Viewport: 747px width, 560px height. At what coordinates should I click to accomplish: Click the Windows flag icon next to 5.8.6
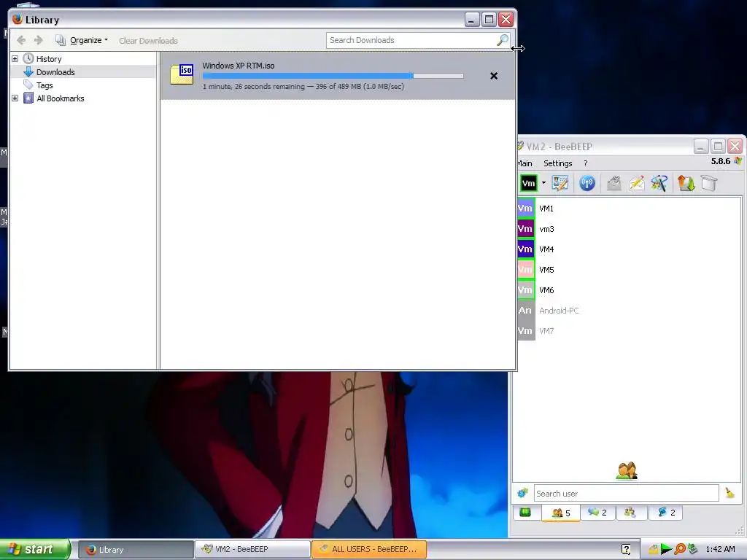738,161
